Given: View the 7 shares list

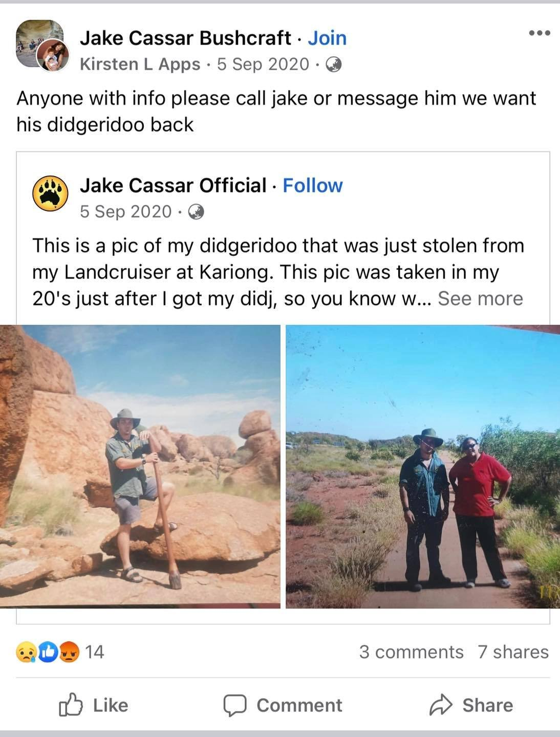Looking at the screenshot, I should tap(513, 652).
